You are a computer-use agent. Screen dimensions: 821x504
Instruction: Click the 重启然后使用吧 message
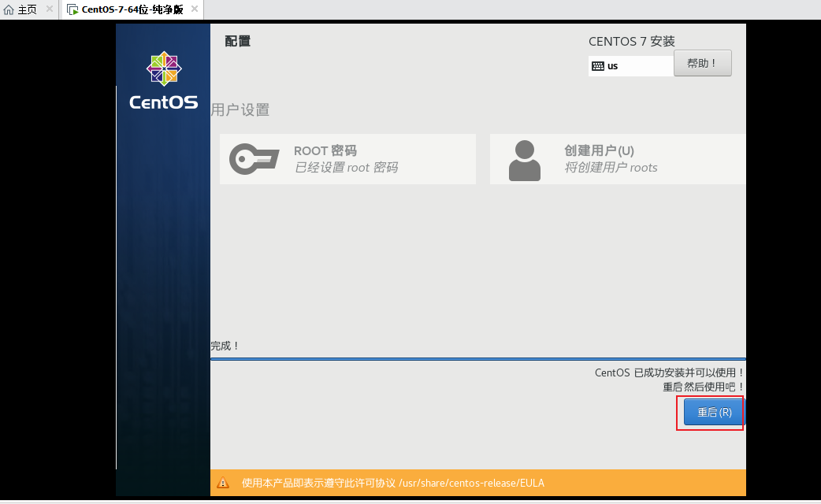[704, 387]
